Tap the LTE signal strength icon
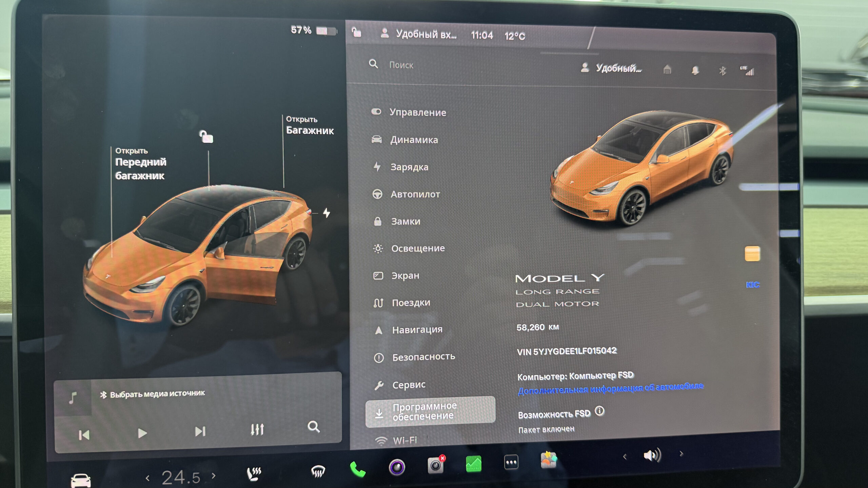This screenshot has width=868, height=488. pyautogui.click(x=747, y=70)
